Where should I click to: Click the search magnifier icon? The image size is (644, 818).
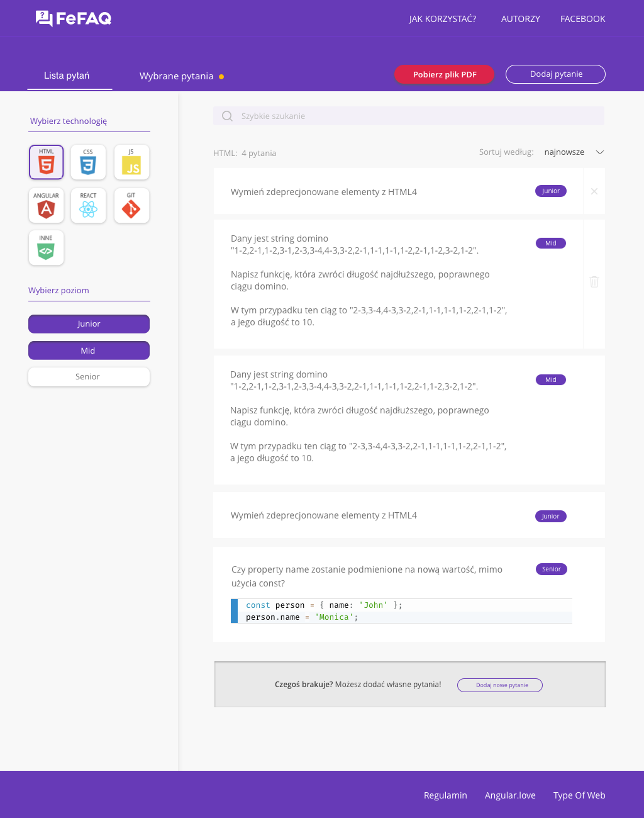pyautogui.click(x=227, y=116)
